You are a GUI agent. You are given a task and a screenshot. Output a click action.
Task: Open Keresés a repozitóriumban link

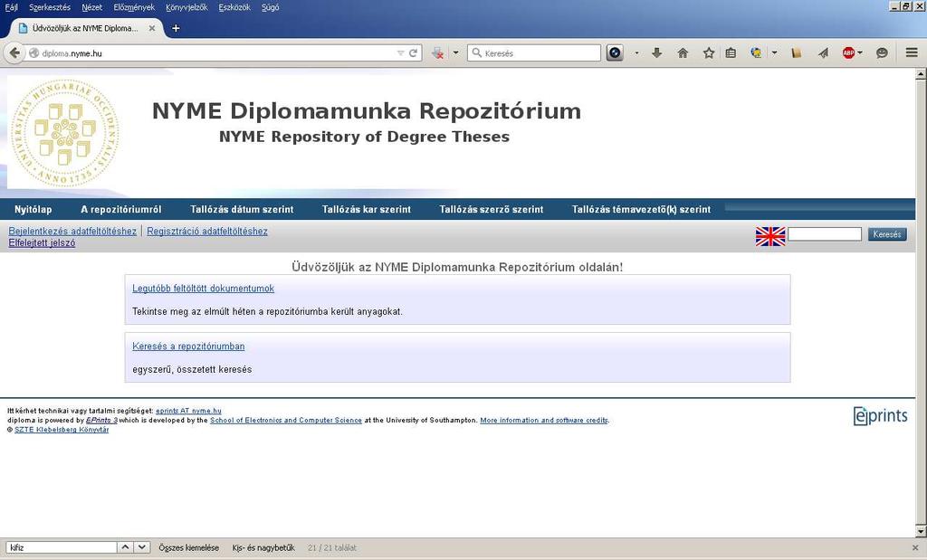tap(188, 346)
